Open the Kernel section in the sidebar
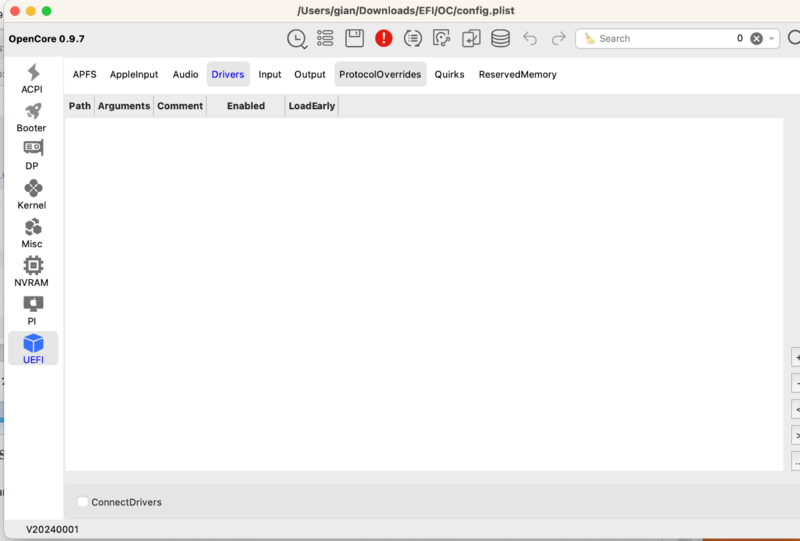This screenshot has height=541, width=800. 32,194
